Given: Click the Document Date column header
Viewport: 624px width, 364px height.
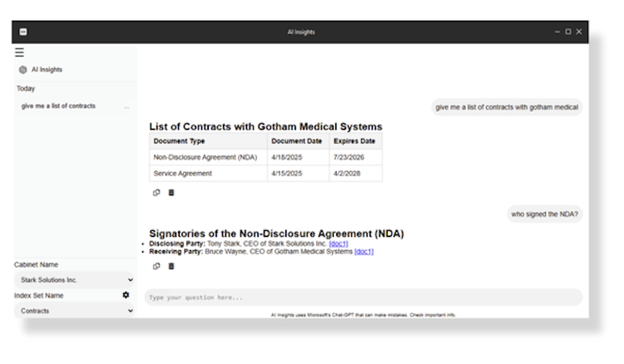Looking at the screenshot, I should pos(298,141).
